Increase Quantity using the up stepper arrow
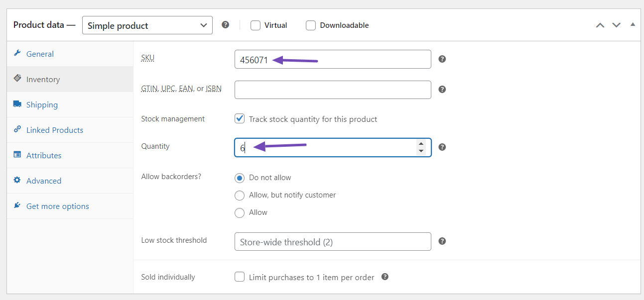This screenshot has height=300, width=644. [x=421, y=144]
